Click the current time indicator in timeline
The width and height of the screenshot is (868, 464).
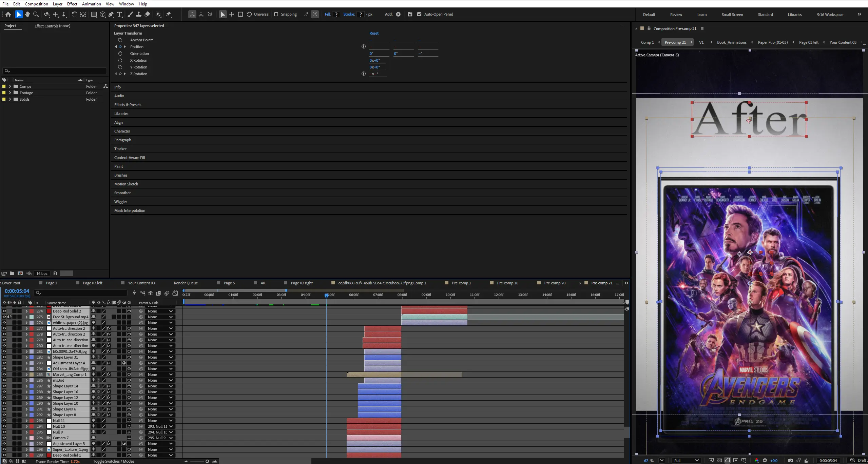(326, 295)
